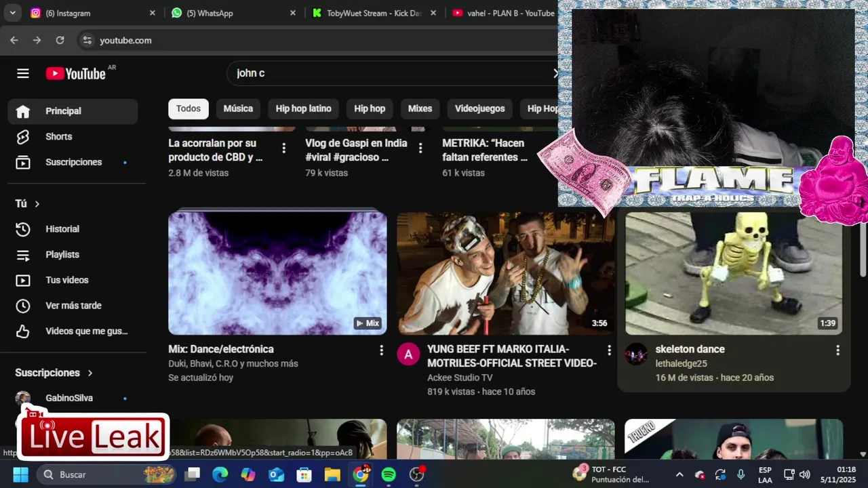This screenshot has width=868, height=488.
Task: Close the TobyWuet Stream tab
Action: click(433, 13)
